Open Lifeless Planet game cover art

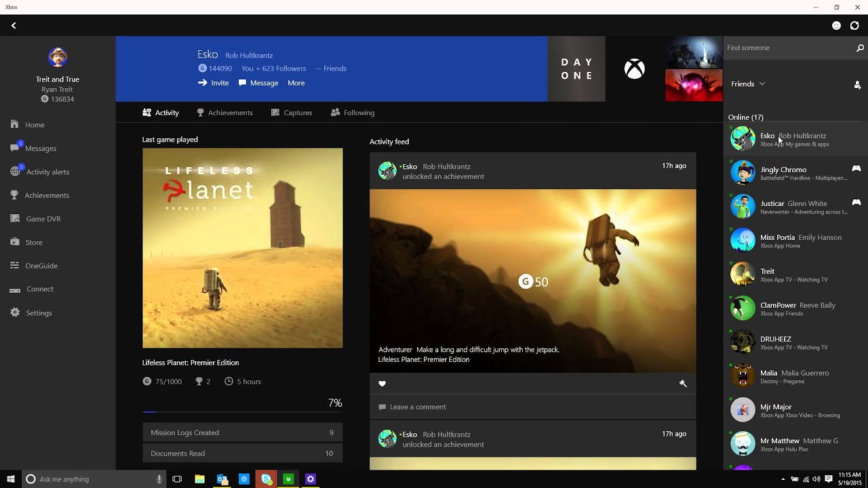242,248
